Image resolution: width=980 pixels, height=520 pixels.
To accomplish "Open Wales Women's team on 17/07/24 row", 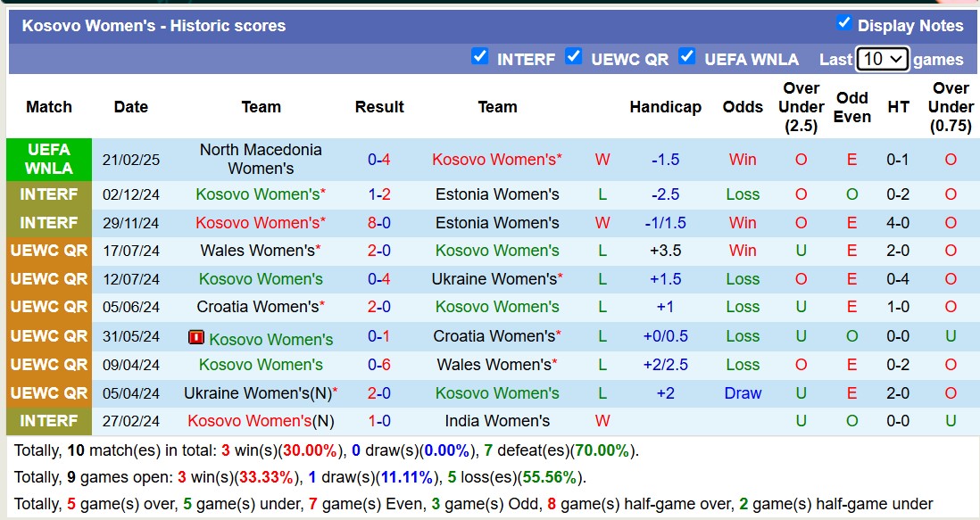I will point(258,251).
